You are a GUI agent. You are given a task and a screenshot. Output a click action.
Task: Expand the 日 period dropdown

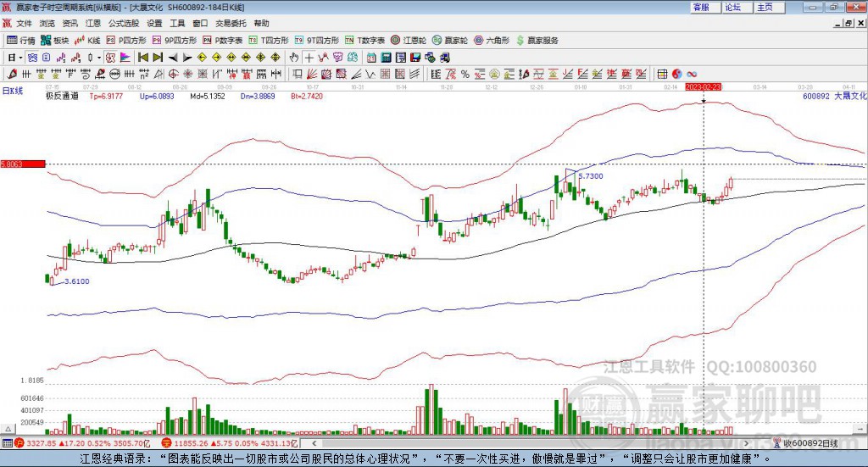pos(20,58)
